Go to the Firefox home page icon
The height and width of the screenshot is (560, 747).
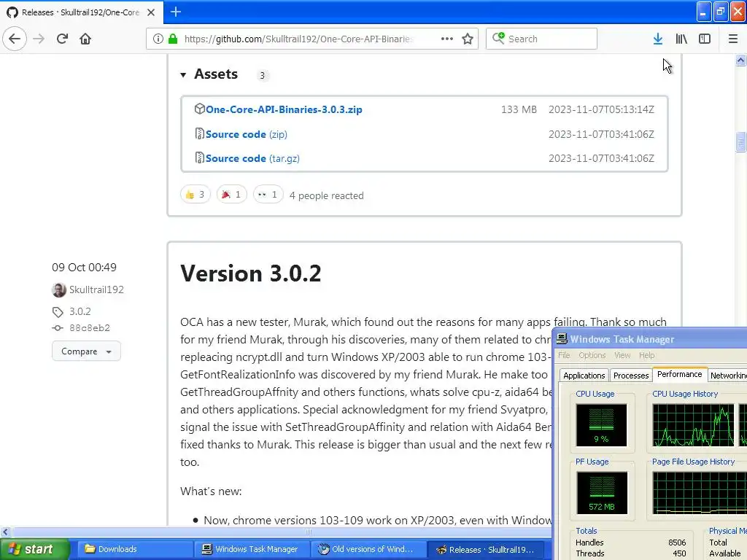coord(85,39)
